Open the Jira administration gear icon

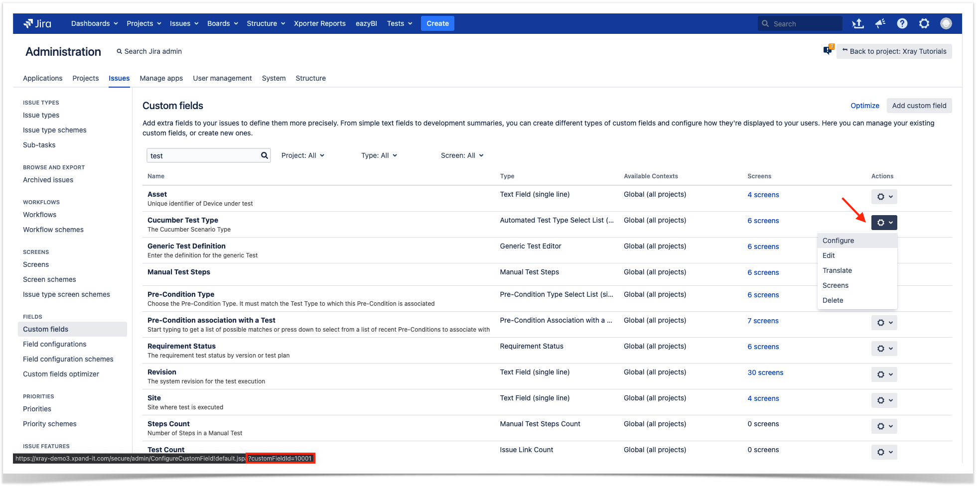(x=924, y=23)
